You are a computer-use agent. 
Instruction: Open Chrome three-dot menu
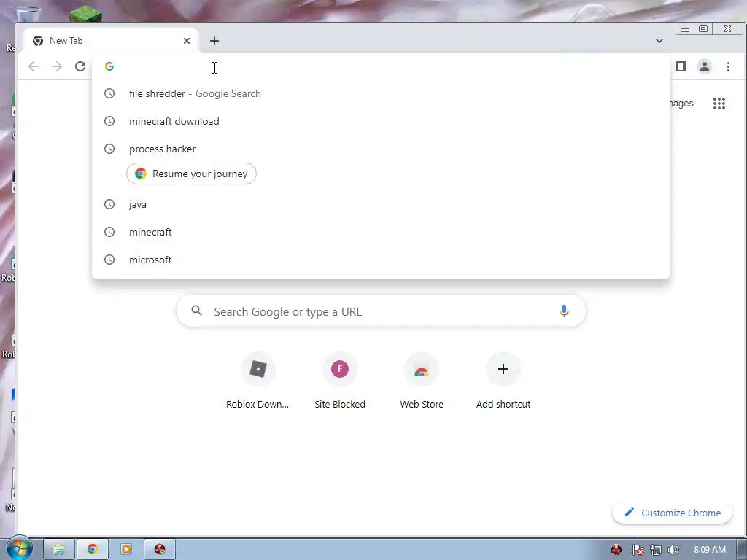coord(728,66)
